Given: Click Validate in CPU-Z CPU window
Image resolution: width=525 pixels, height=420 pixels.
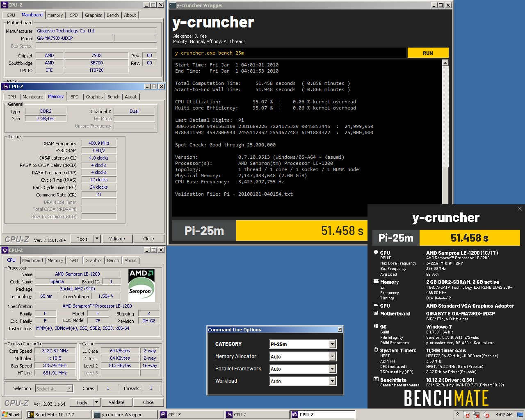Looking at the screenshot, I should coord(116,402).
